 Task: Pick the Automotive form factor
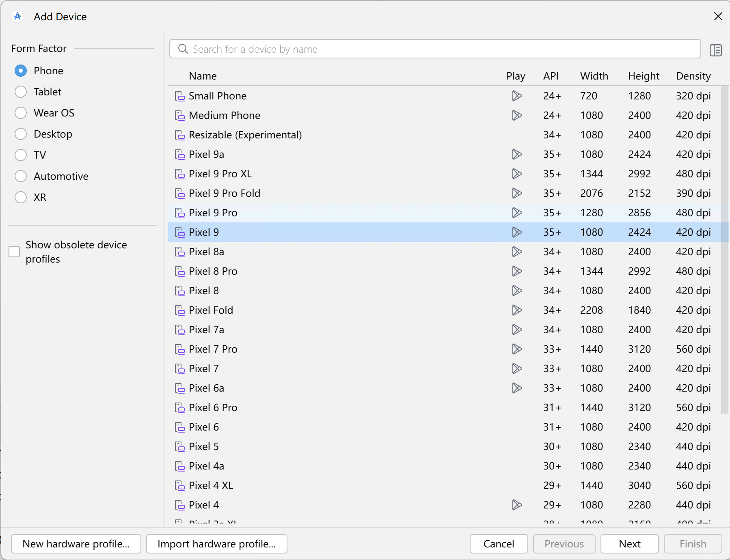(x=21, y=176)
